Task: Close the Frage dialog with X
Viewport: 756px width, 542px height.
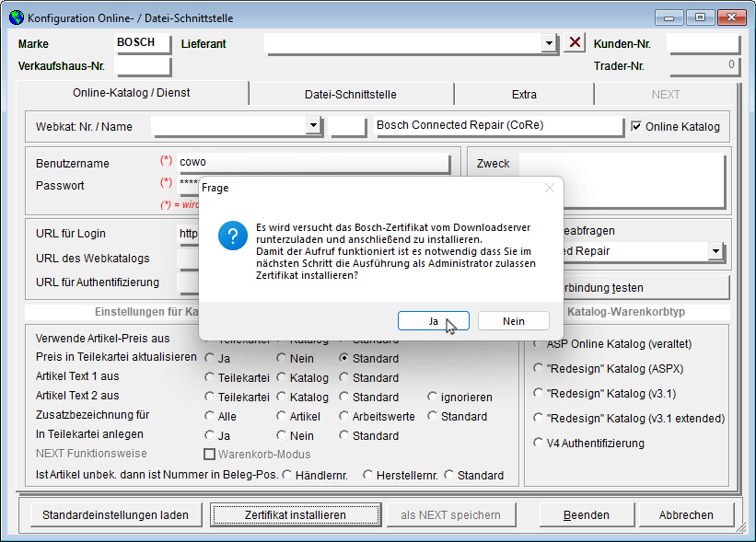Action: 549,188
